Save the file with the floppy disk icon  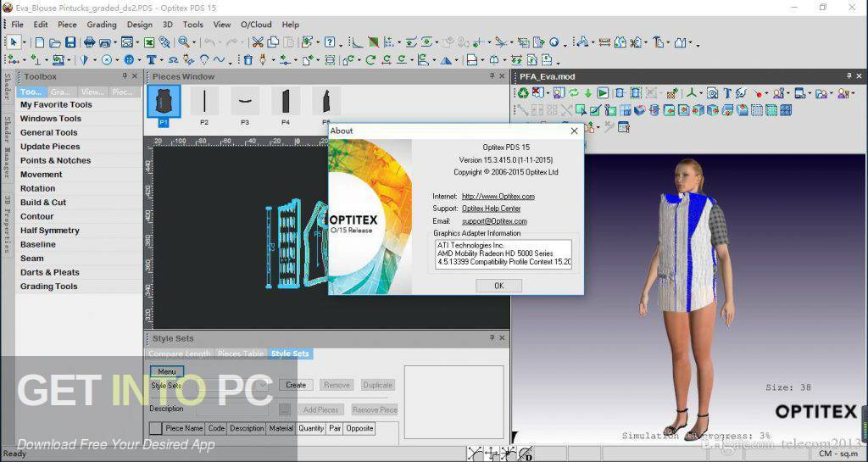click(70, 42)
